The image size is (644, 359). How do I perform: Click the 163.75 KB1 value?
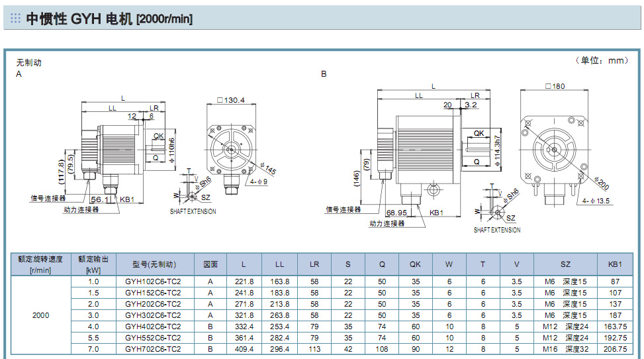click(x=615, y=327)
